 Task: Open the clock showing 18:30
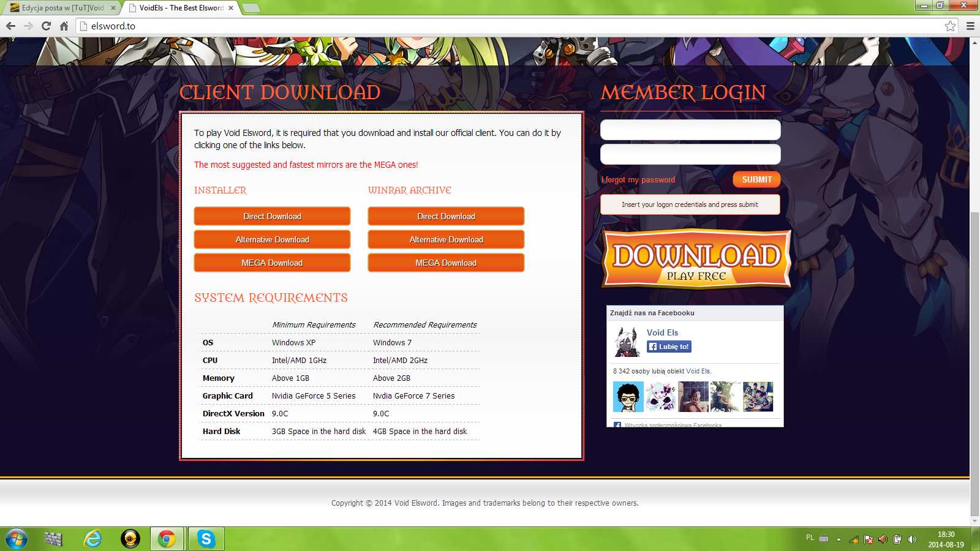(946, 539)
